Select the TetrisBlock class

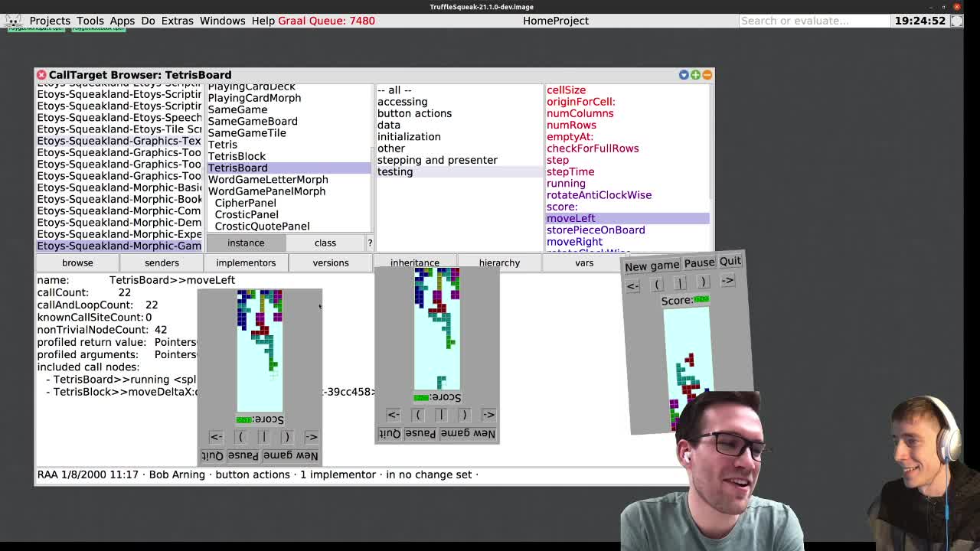[237, 156]
